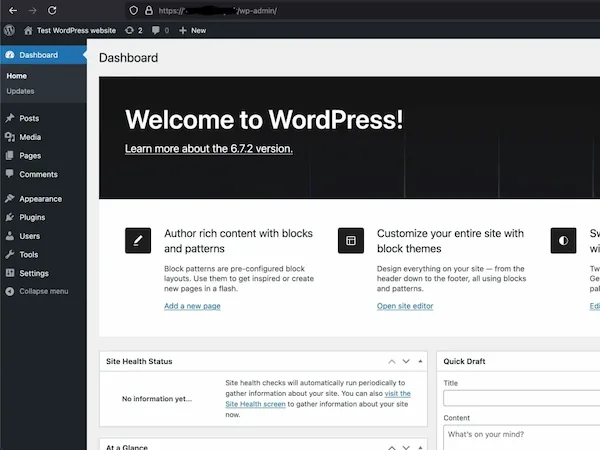This screenshot has height=450, width=600.
Task: Open the Posts menu
Action: [29, 118]
